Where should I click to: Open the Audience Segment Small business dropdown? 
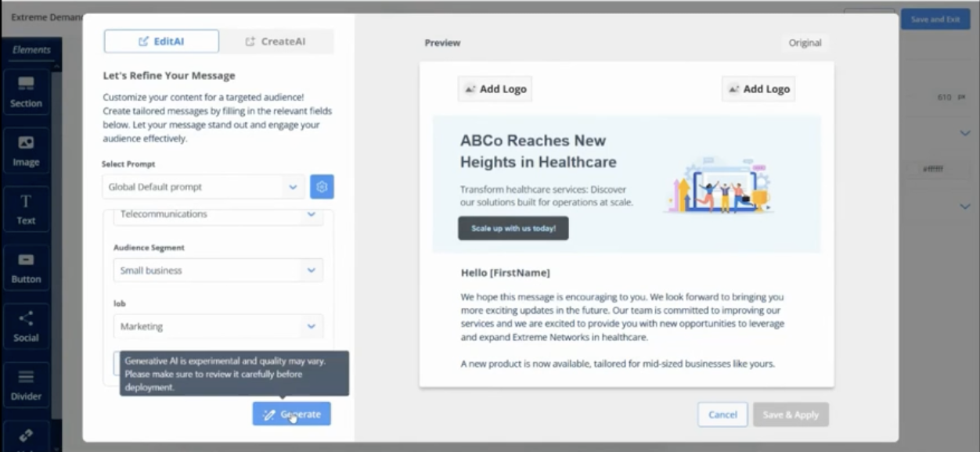tap(218, 271)
